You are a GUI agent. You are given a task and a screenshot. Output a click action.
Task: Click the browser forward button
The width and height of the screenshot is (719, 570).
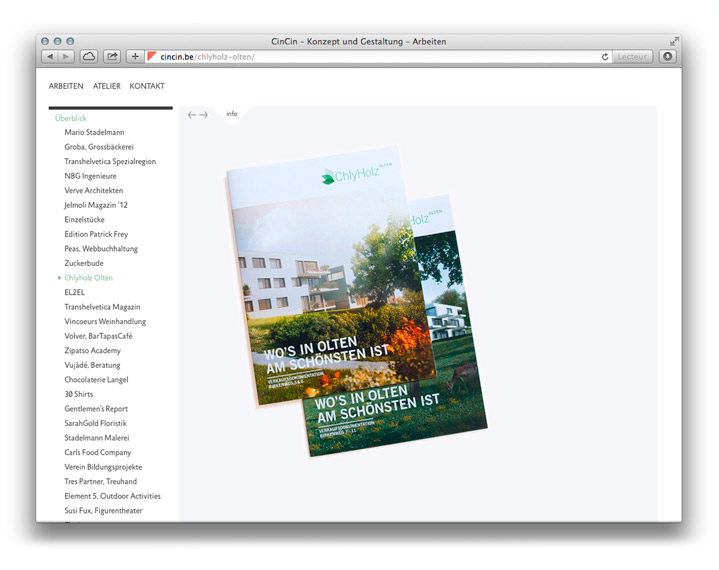click(66, 57)
